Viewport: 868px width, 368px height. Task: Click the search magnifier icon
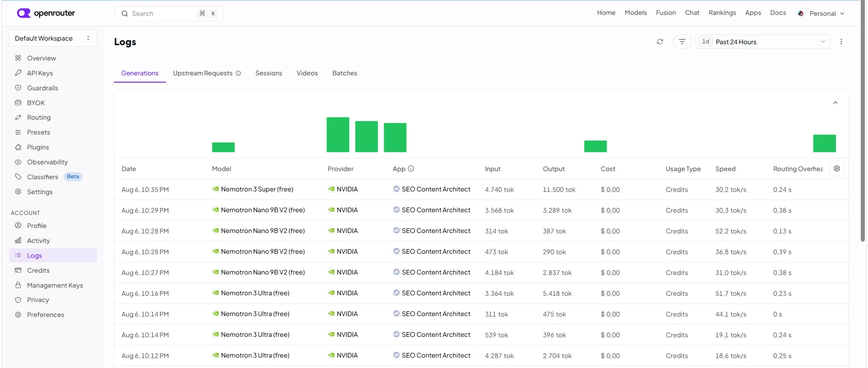point(125,14)
